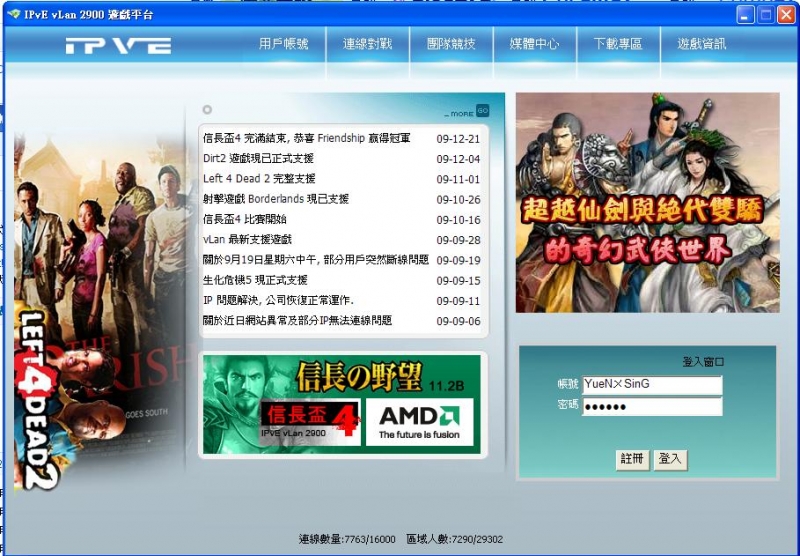Click the 登入窗口 label
Viewport: 800px width, 556px height.
click(x=703, y=362)
